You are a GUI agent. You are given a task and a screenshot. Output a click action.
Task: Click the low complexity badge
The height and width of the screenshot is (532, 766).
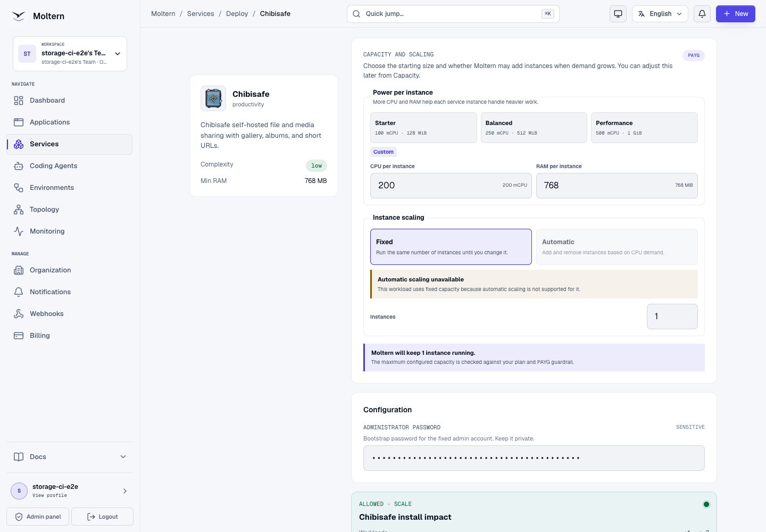317,166
